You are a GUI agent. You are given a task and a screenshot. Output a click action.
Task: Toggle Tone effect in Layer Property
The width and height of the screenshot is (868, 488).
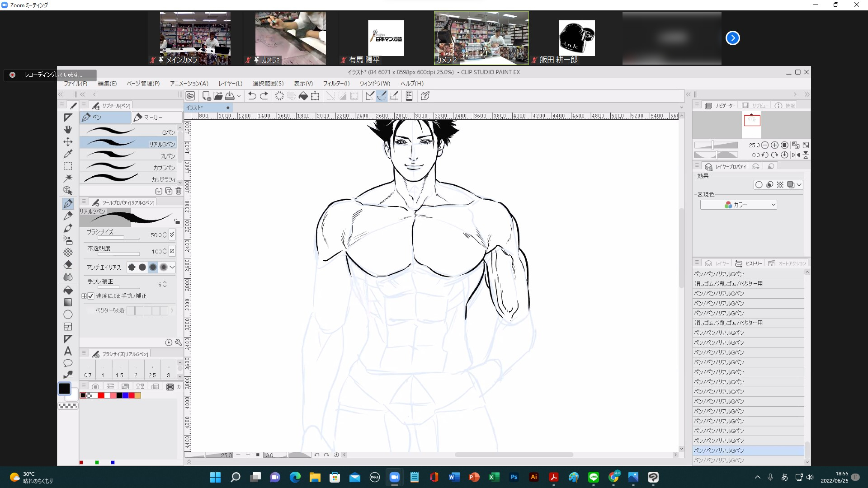click(780, 185)
